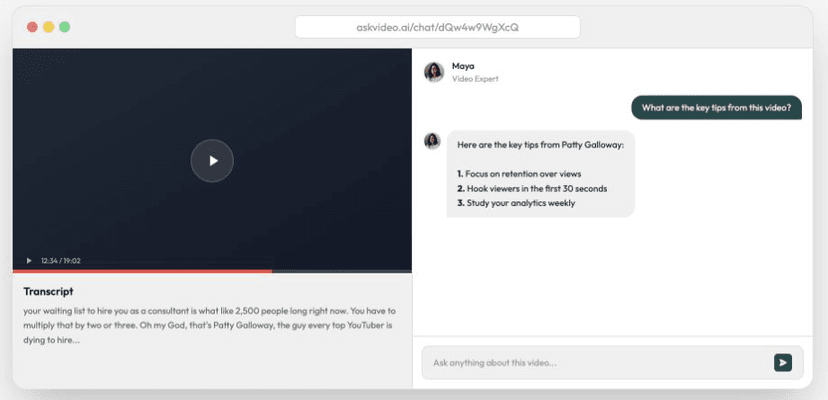Click the 'Study your analytics weekly' tip
The height and width of the screenshot is (400, 828).
516,203
